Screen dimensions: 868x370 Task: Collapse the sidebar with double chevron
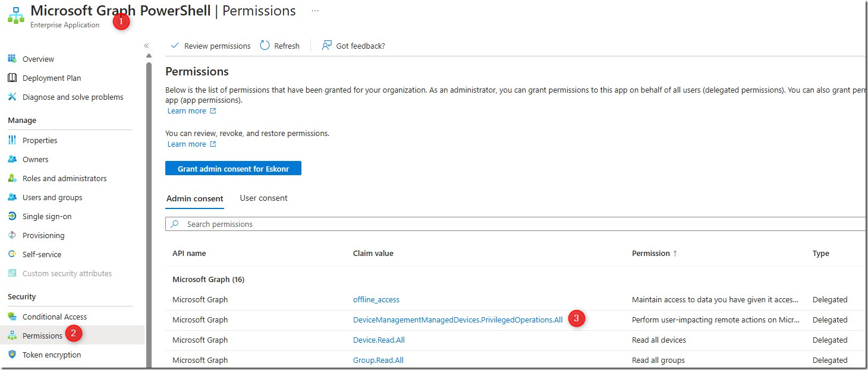146,46
